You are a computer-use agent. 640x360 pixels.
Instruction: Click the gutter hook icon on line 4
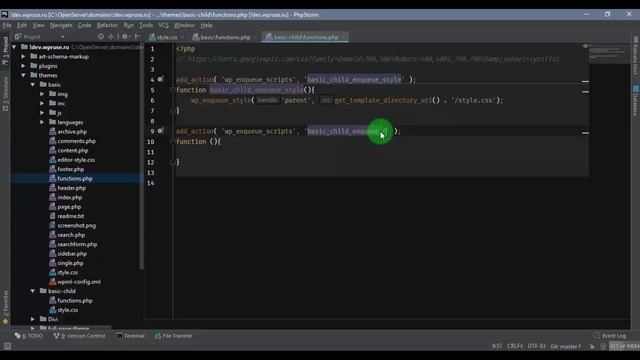(x=160, y=79)
